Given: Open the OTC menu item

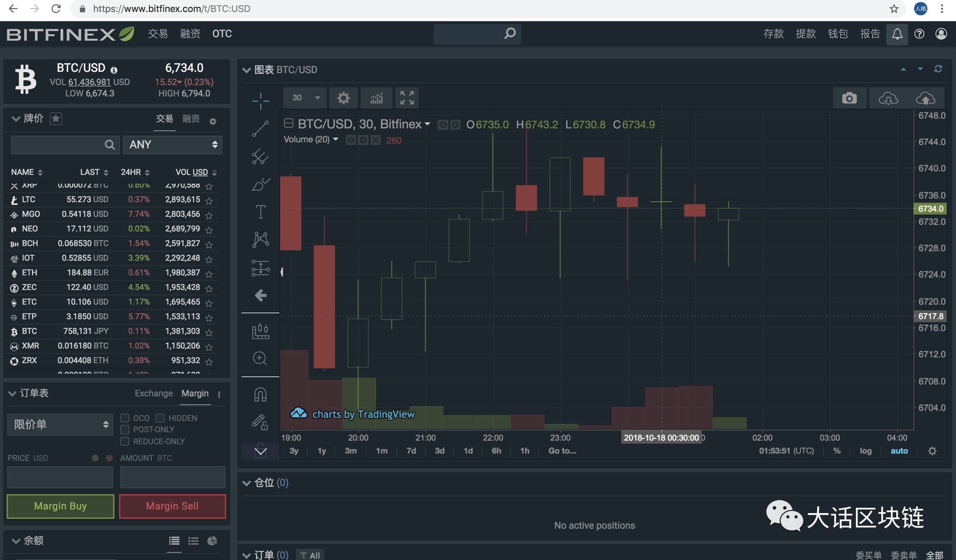Looking at the screenshot, I should coord(222,34).
